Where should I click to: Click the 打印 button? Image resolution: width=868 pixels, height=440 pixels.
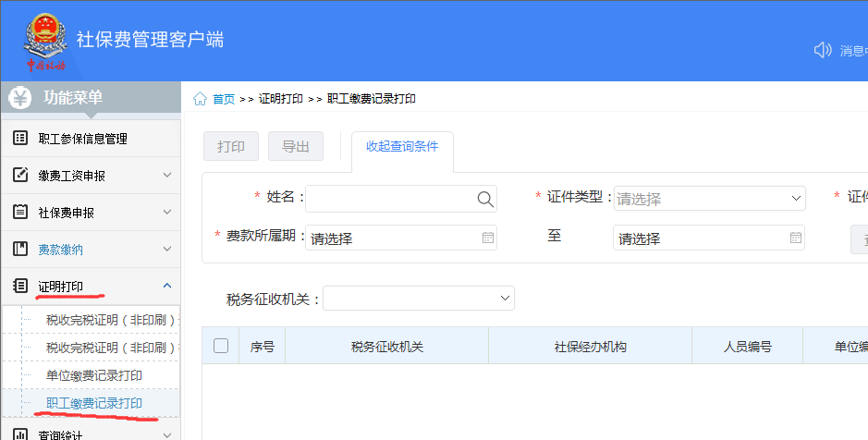[231, 147]
